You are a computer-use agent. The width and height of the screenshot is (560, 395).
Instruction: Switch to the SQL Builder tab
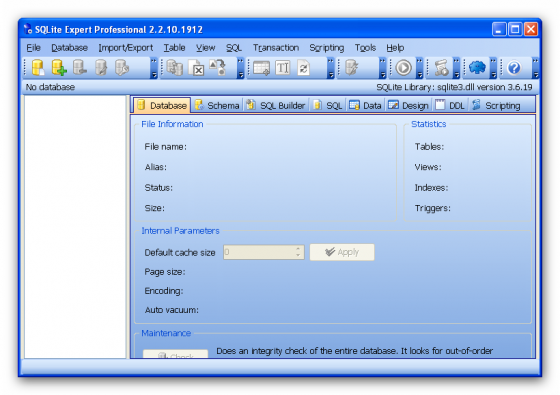coord(276,105)
